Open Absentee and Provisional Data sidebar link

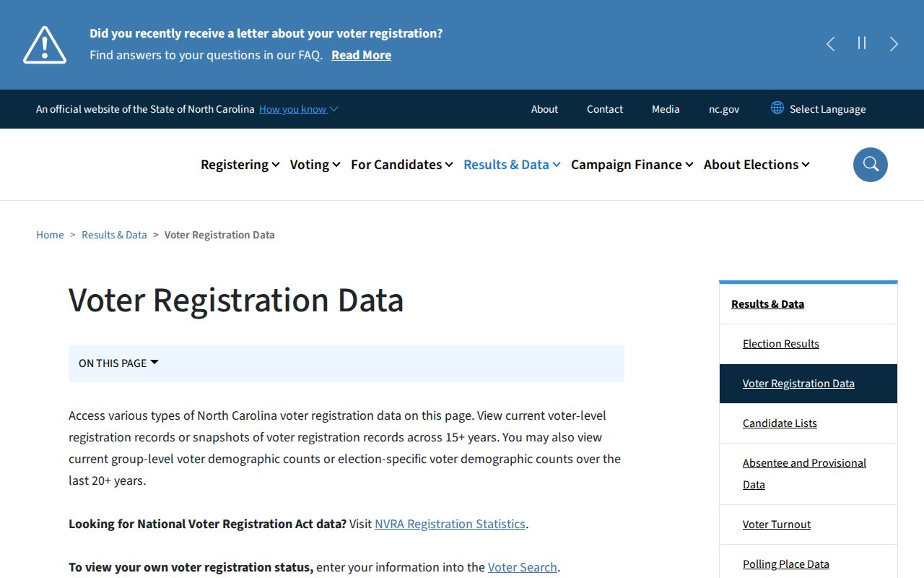(x=804, y=474)
